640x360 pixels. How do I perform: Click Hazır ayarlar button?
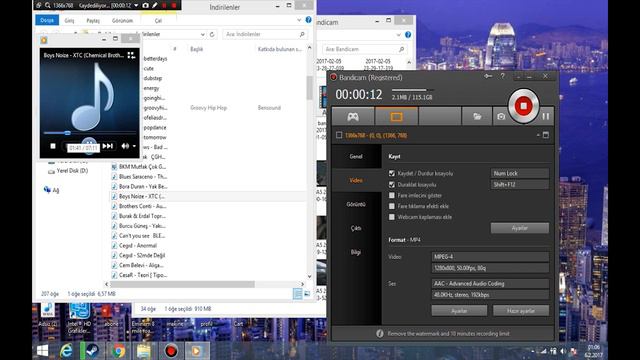coord(521,311)
